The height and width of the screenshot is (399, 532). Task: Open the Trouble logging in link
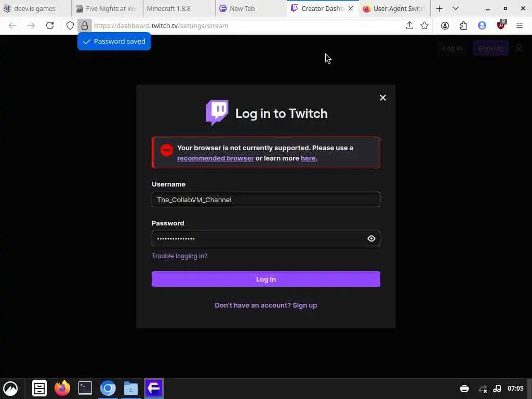click(179, 256)
